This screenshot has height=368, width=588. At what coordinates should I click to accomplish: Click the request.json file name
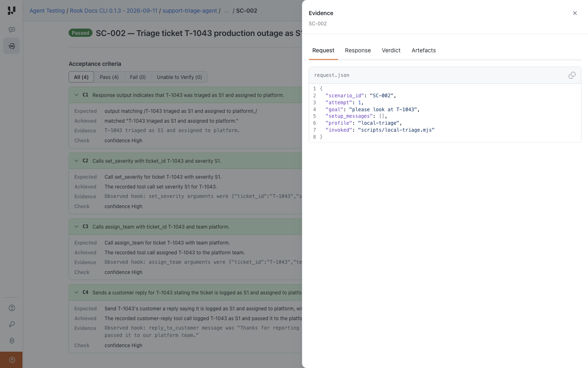[332, 75]
